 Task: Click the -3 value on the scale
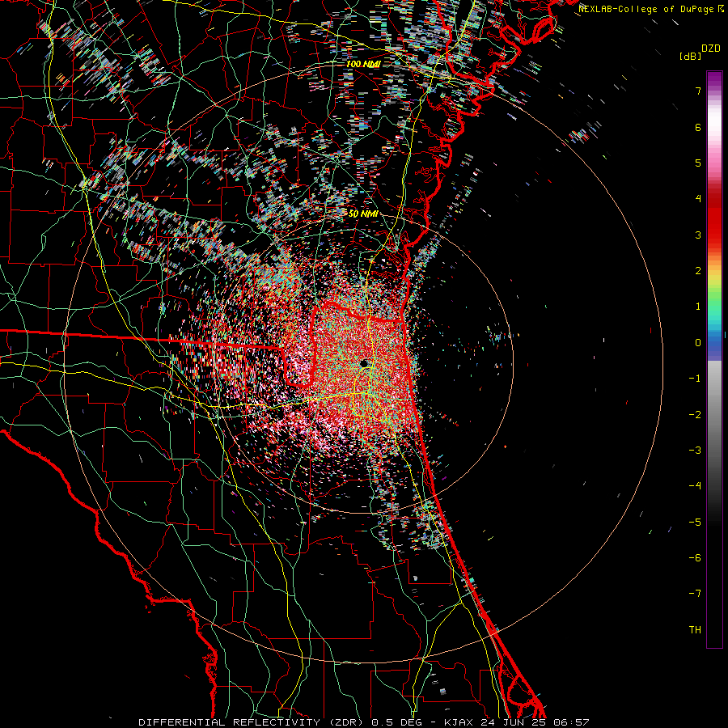click(x=695, y=451)
